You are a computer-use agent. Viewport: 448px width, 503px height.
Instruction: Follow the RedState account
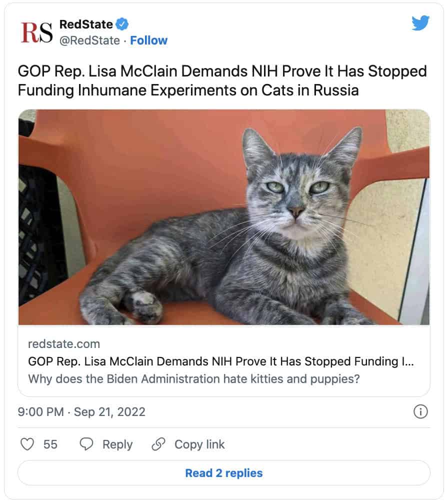click(149, 40)
